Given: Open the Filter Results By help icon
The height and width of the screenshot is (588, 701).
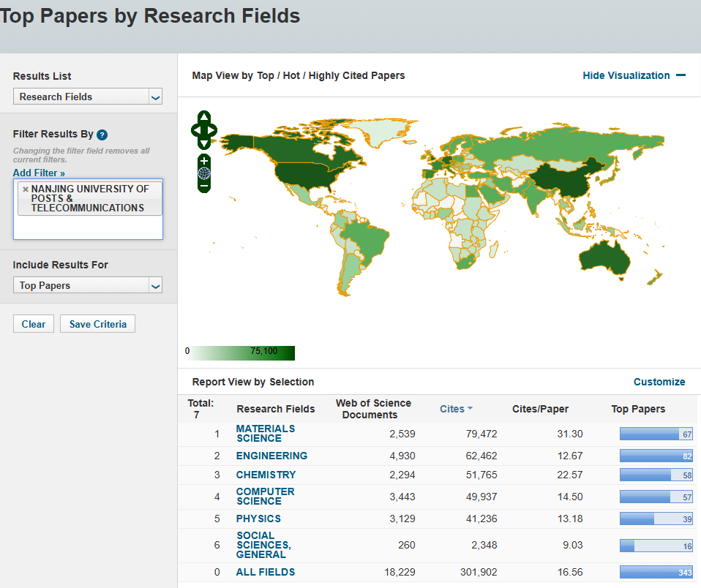Looking at the screenshot, I should coord(102,135).
